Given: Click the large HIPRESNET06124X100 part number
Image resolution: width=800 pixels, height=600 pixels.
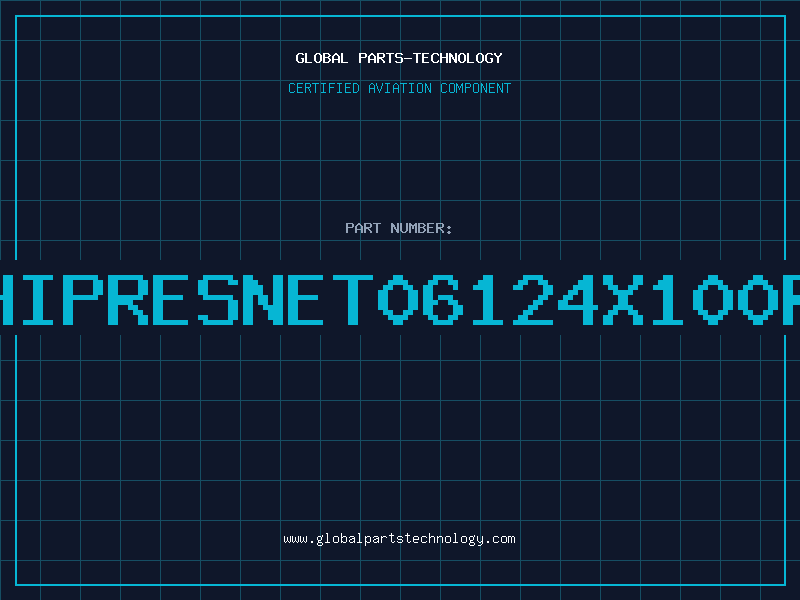Looking at the screenshot, I should pos(400,299).
